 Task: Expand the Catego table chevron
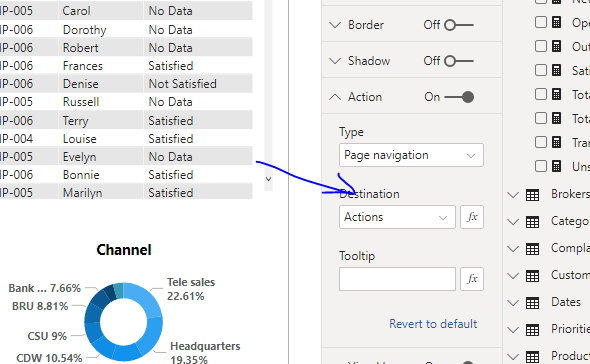[x=513, y=222]
